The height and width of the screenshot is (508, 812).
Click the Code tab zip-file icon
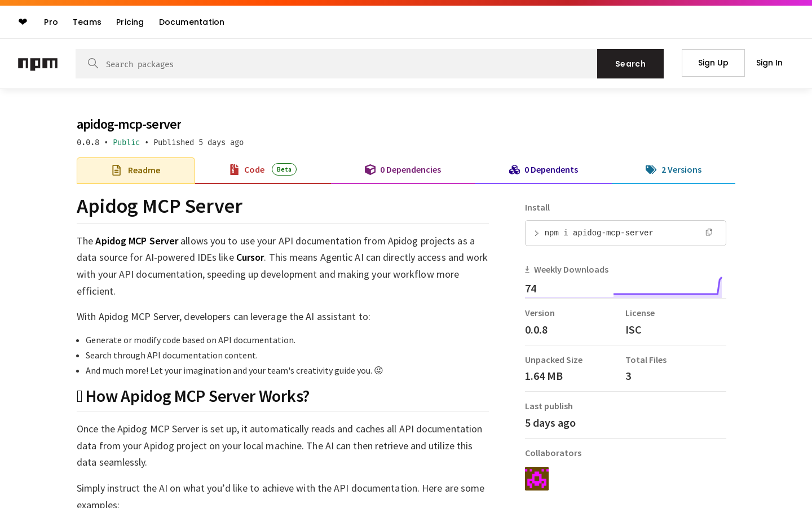(234, 170)
